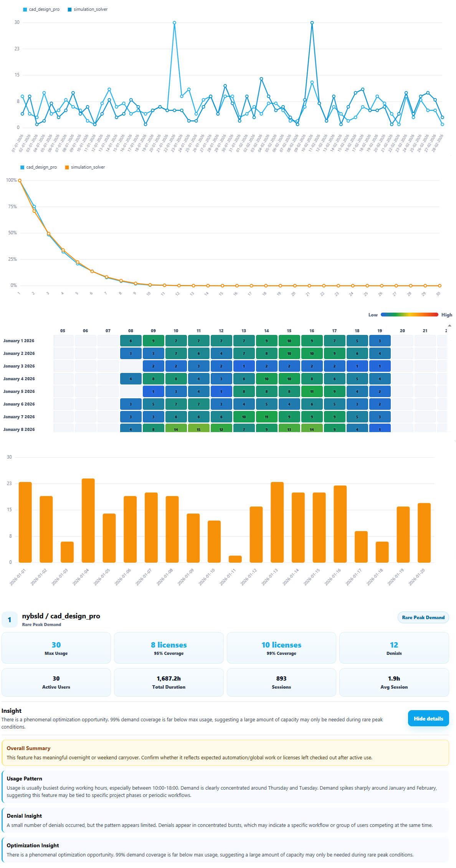
Task: Click the 30 Max Usage card
Action: click(56, 648)
